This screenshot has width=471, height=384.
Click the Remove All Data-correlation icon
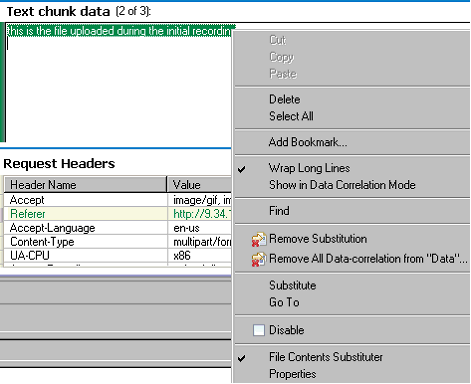pos(259,259)
